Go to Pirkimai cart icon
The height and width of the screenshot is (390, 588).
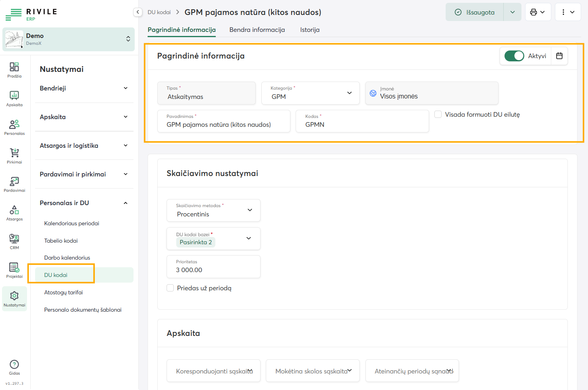(x=14, y=156)
